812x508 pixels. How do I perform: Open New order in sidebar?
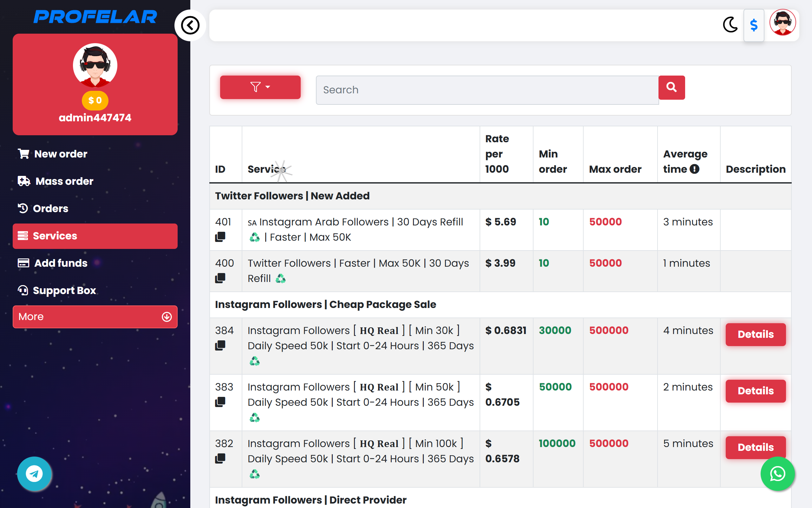click(x=95, y=154)
